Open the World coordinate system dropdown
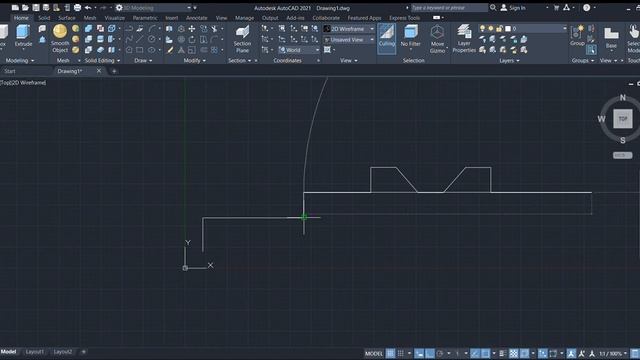 coord(299,50)
